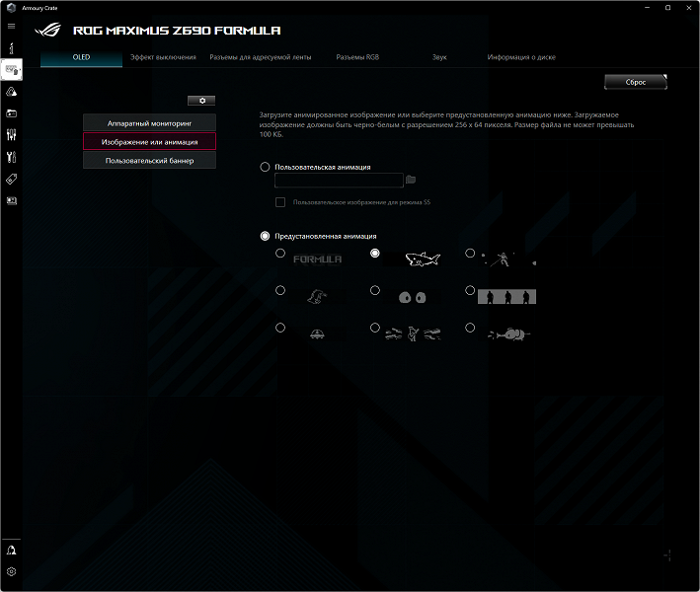Open the Tools wrench sidebar icon
Viewport: 700px width, 592px height.
12,157
